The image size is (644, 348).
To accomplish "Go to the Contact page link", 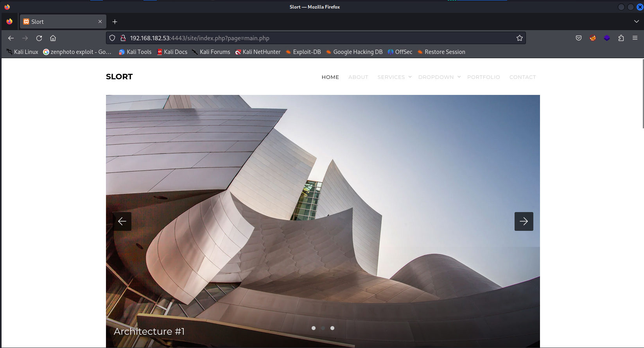I will 522,77.
